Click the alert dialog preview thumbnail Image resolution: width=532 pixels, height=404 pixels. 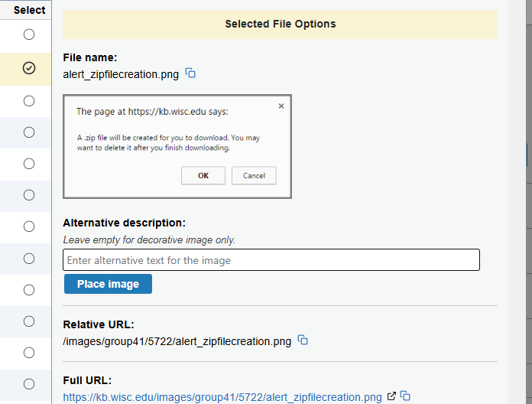click(177, 146)
